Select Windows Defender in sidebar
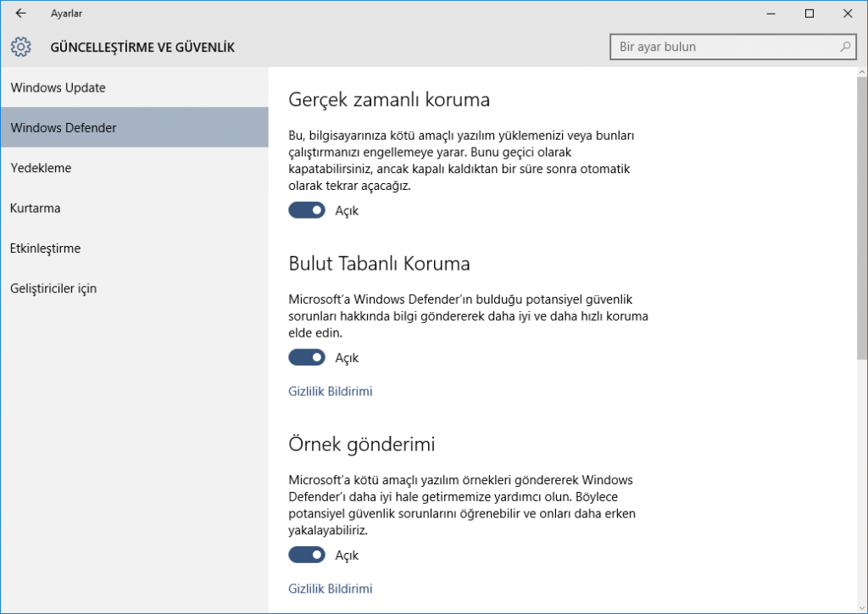 pos(135,127)
